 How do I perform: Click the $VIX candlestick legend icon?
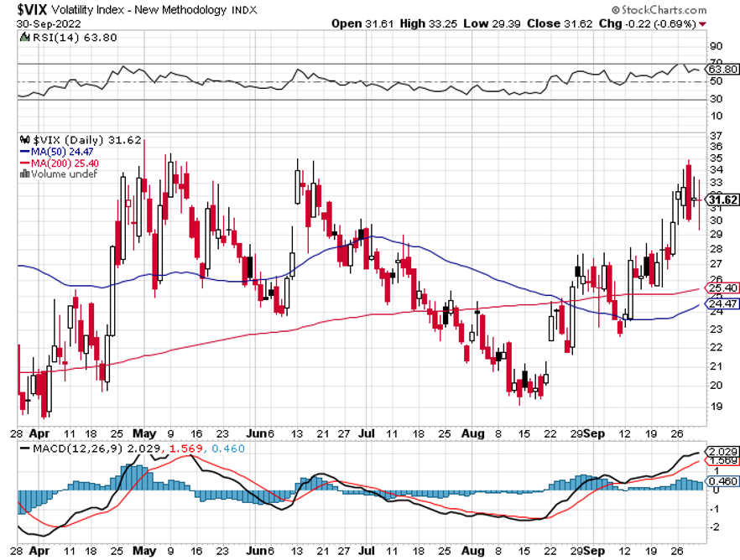click(x=25, y=140)
